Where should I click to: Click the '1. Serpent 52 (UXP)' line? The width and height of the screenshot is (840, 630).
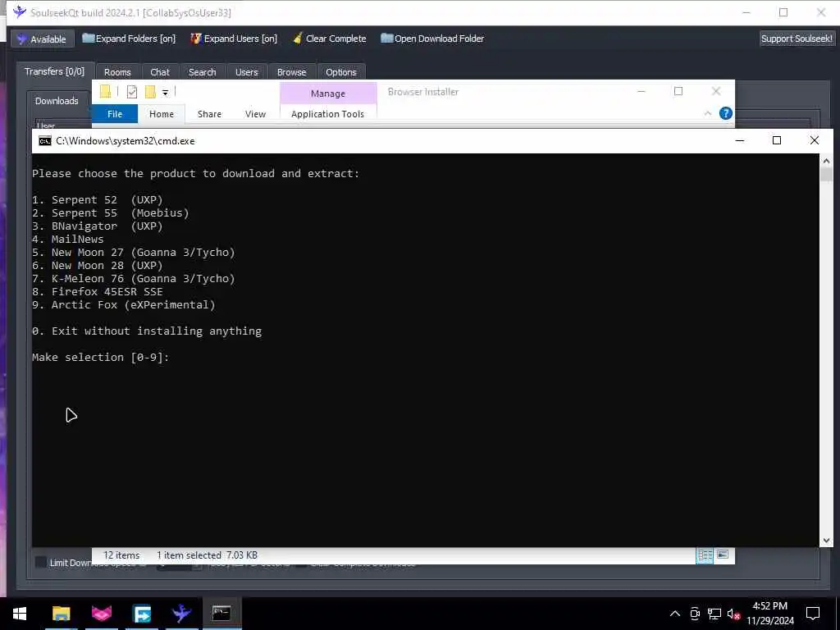tap(98, 200)
